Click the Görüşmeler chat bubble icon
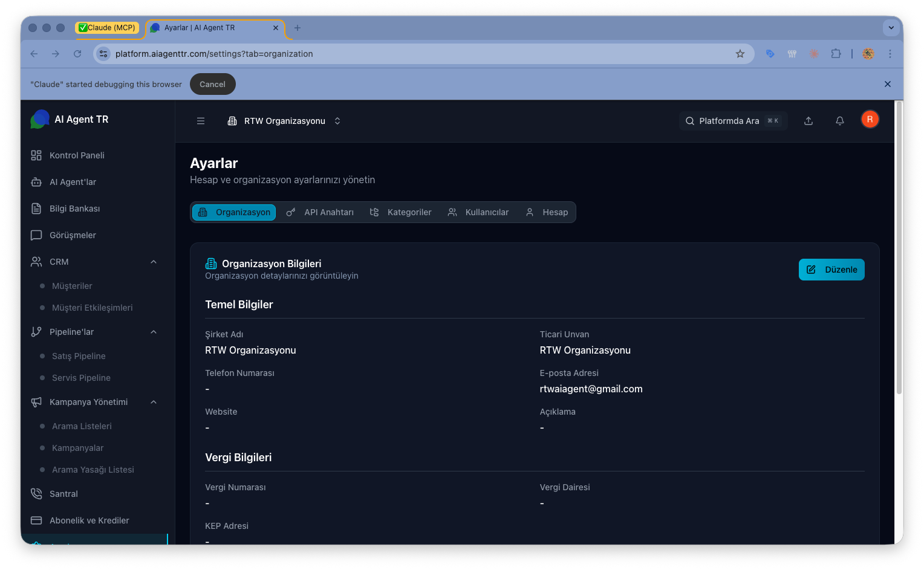Image resolution: width=924 pixels, height=570 pixels. click(x=36, y=235)
